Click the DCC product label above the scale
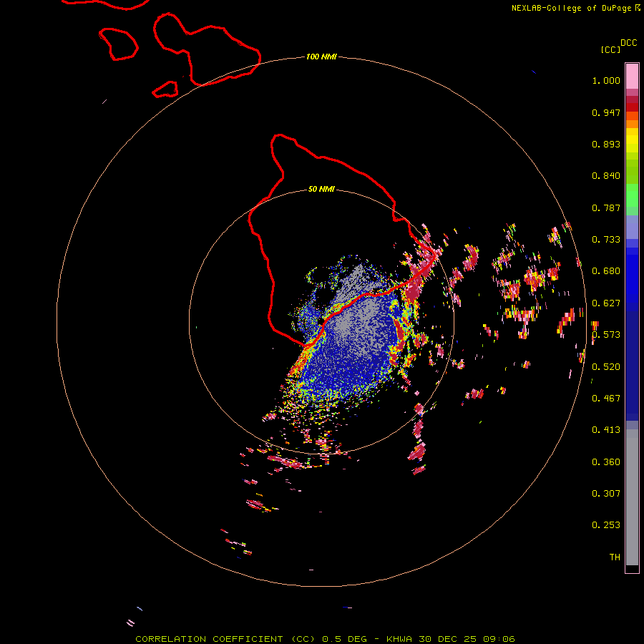644x644 pixels. point(628,43)
